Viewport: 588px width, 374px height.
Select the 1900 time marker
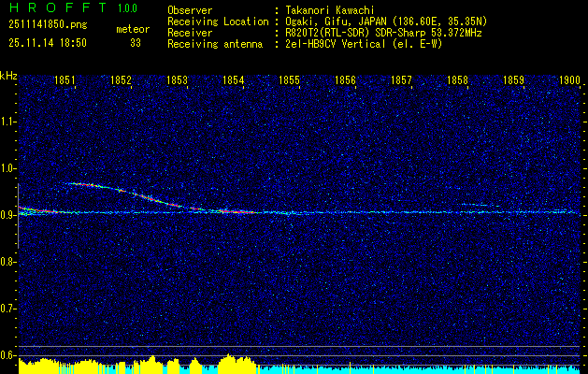point(569,81)
